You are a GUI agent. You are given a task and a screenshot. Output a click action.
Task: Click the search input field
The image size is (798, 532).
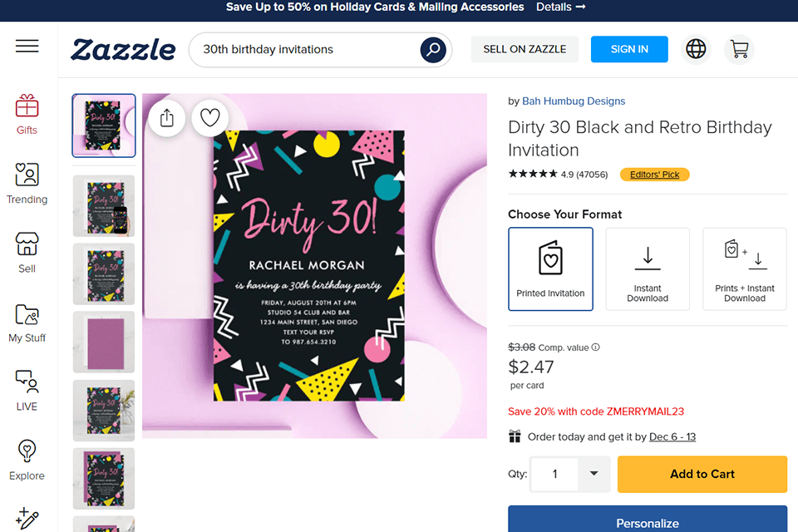(308, 50)
